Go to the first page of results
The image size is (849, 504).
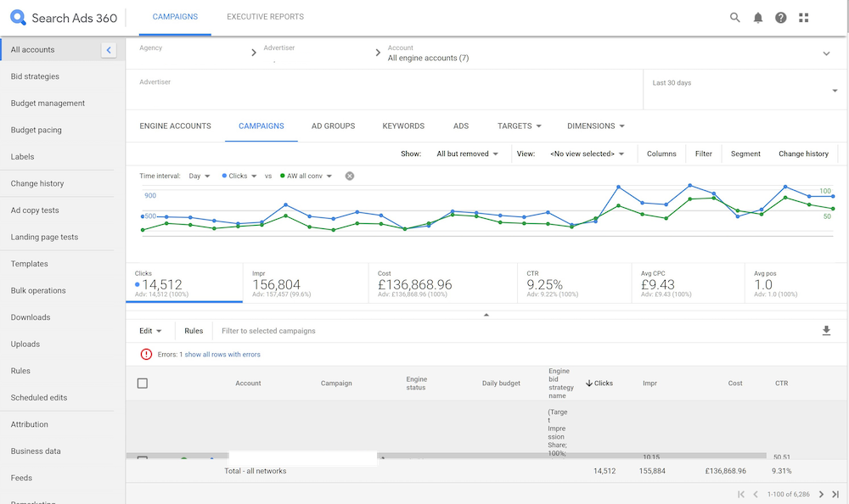click(740, 495)
